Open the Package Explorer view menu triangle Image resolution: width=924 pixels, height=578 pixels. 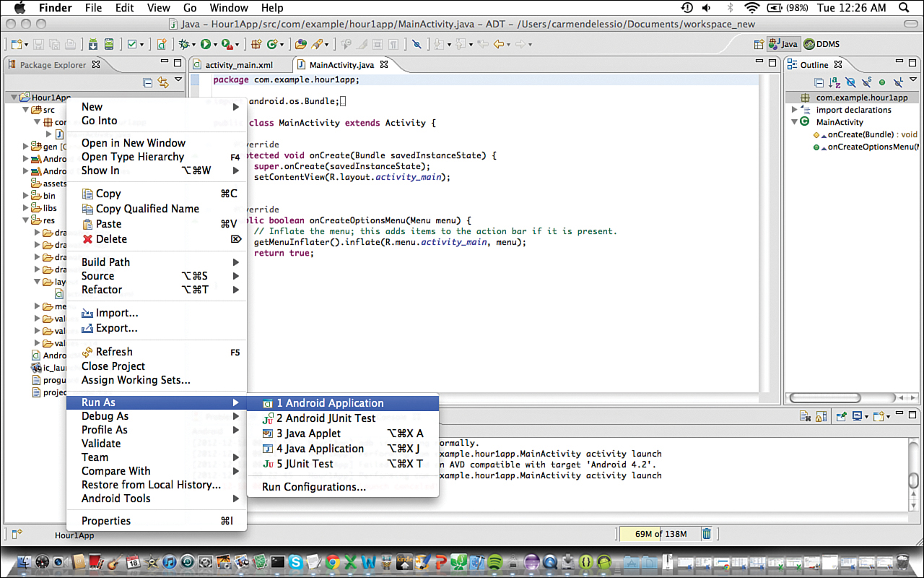178,81
